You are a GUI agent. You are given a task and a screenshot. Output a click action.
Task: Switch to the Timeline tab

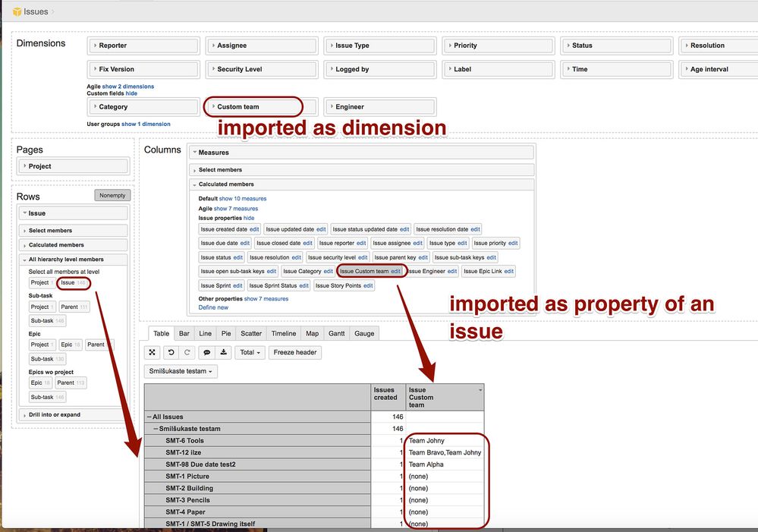tap(283, 334)
